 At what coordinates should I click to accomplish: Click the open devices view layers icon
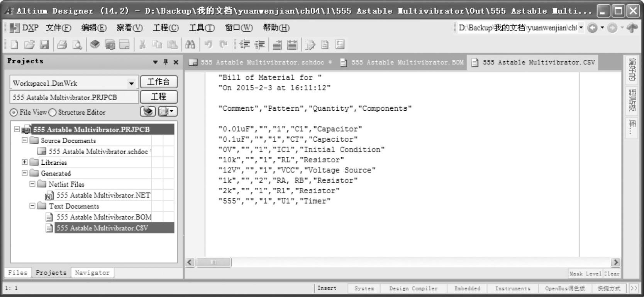(x=95, y=45)
